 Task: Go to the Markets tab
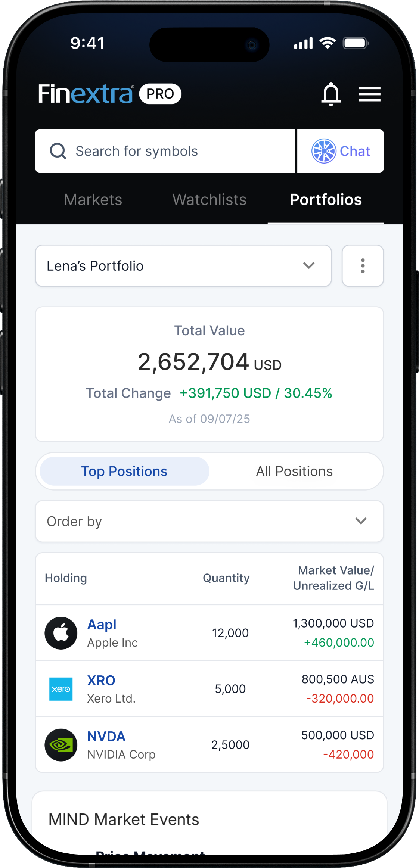[x=93, y=200]
